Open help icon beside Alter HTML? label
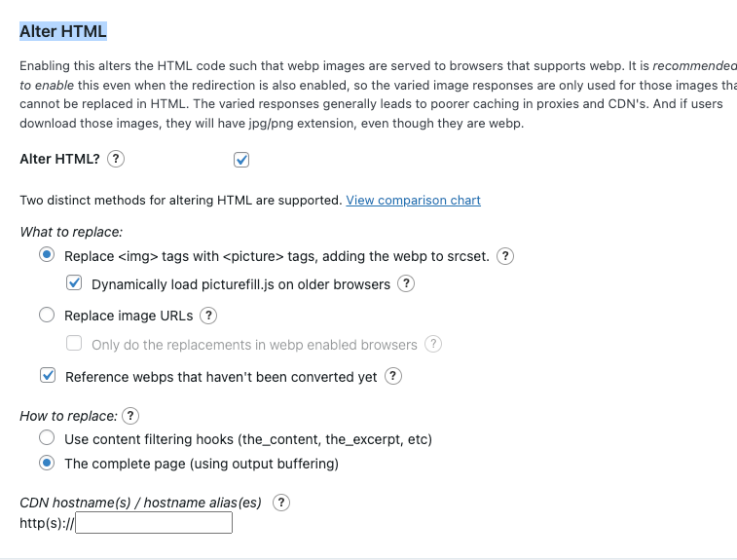This screenshot has height=560, width=737. 116,159
